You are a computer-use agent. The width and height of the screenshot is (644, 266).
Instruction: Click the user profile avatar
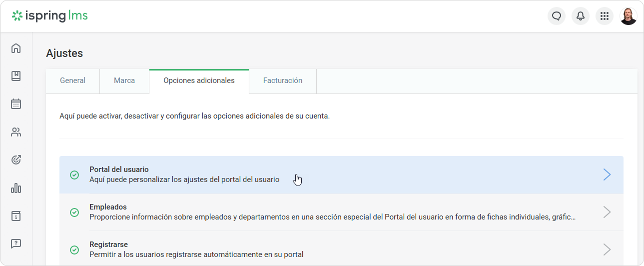628,16
